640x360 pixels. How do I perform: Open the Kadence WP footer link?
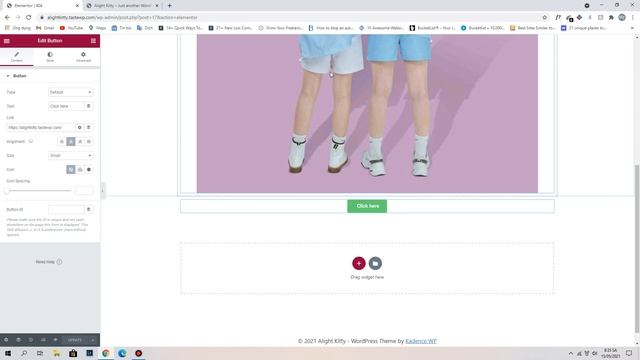tap(421, 341)
